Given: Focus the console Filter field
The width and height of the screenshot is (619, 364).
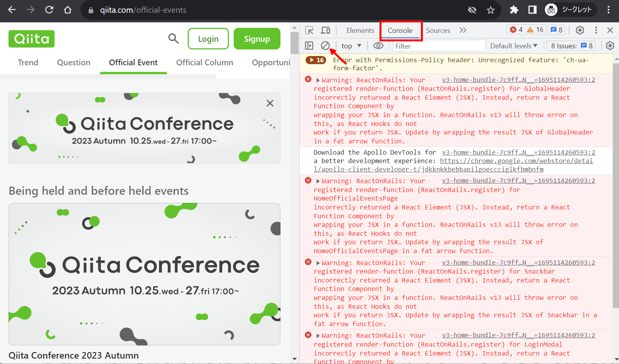Looking at the screenshot, I should click(439, 46).
